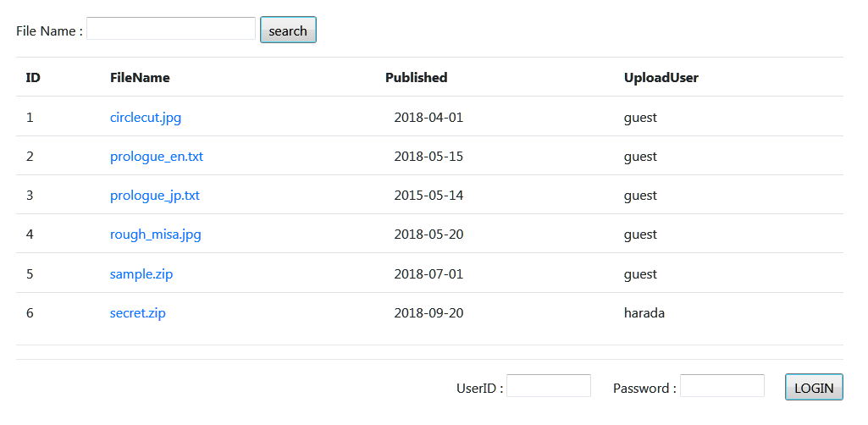This screenshot has height=425, width=868.
Task: Download the sample.zip file link
Action: coord(141,274)
